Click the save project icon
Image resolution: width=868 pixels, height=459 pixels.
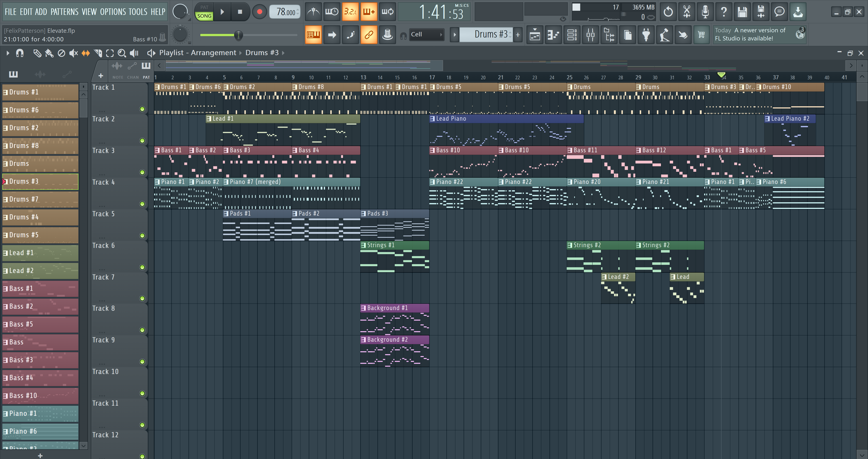point(742,12)
